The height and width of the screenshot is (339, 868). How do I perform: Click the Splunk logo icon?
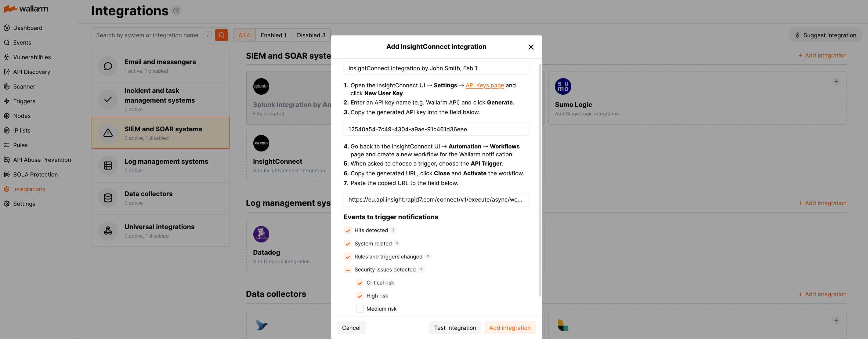[261, 86]
